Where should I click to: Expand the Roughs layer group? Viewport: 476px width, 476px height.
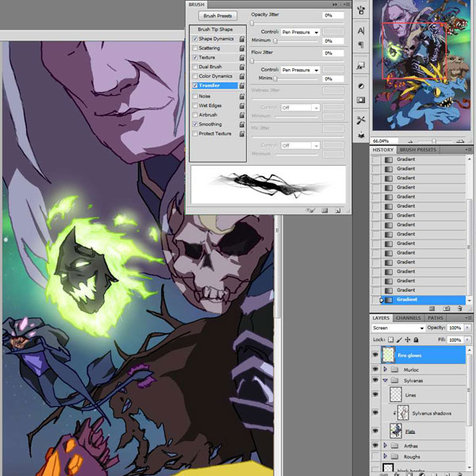[x=386, y=456]
